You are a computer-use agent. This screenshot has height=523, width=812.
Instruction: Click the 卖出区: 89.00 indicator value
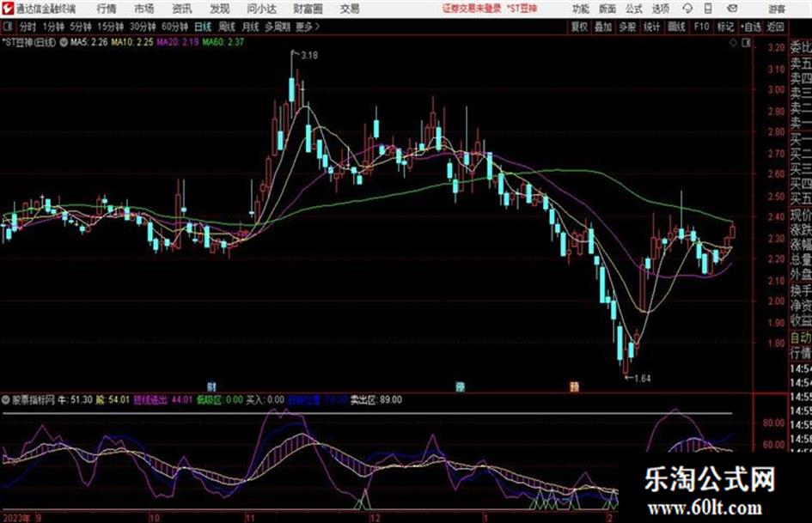pos(376,399)
